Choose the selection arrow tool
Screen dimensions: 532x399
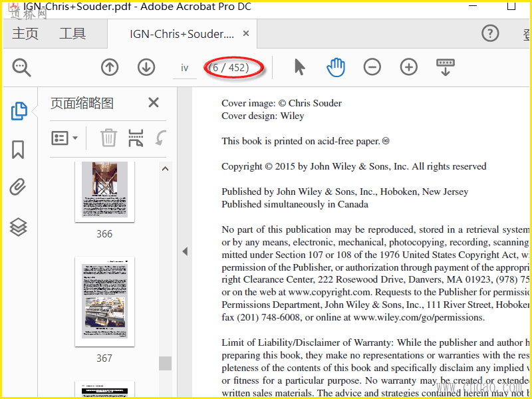[x=299, y=67]
